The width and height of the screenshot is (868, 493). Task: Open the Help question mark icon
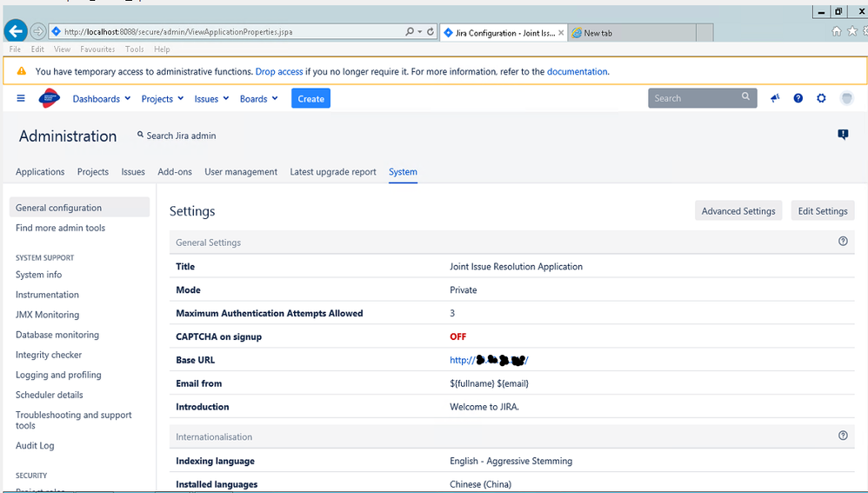point(798,98)
